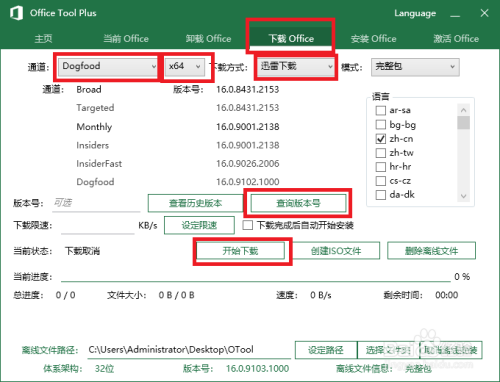Click the Monthly channel row
Image resolution: width=500 pixels, height=382 pixels.
point(94,127)
